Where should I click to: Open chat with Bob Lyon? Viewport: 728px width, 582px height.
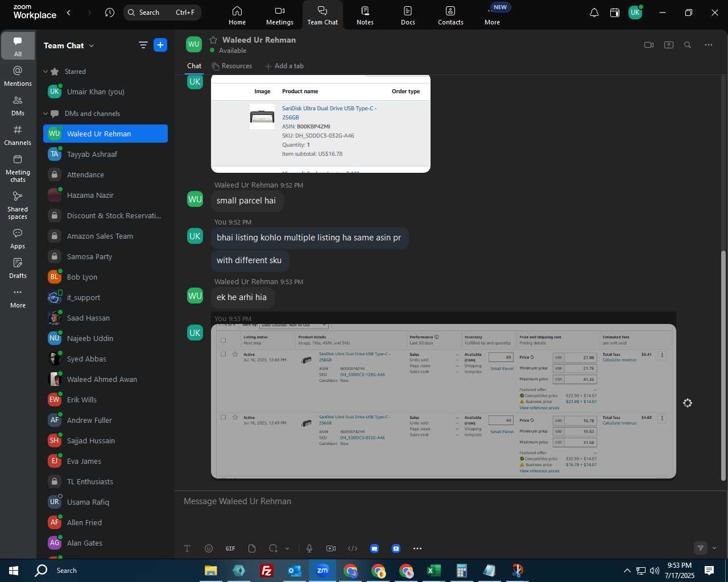point(105,277)
